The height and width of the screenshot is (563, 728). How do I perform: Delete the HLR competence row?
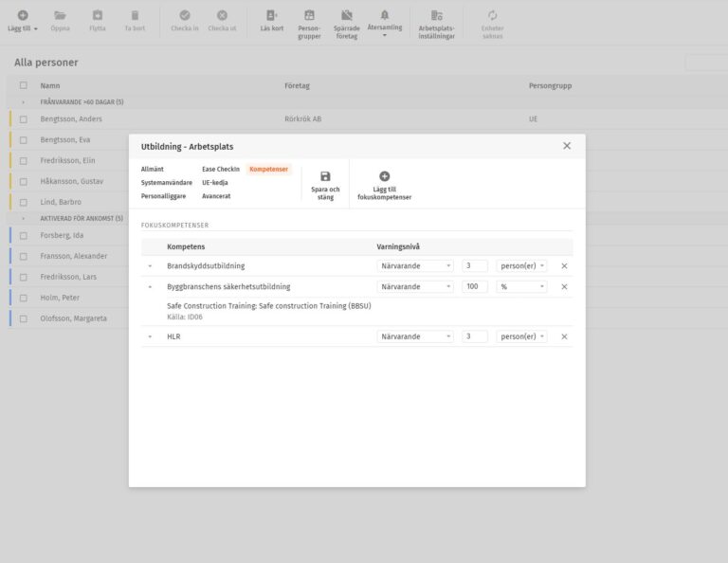[564, 336]
